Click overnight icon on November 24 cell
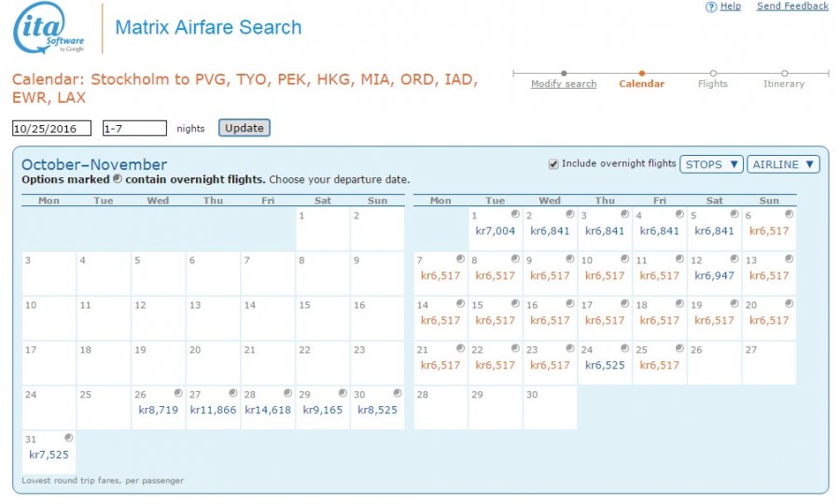Viewport: 840px width, 504px height. (x=626, y=348)
